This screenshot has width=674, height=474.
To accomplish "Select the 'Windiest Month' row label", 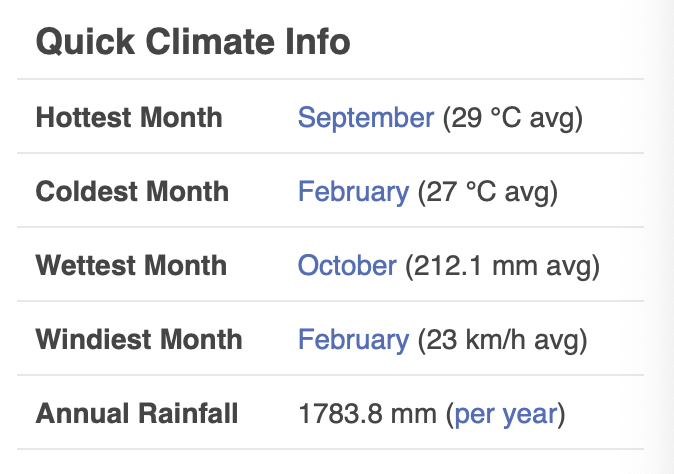I will [139, 340].
